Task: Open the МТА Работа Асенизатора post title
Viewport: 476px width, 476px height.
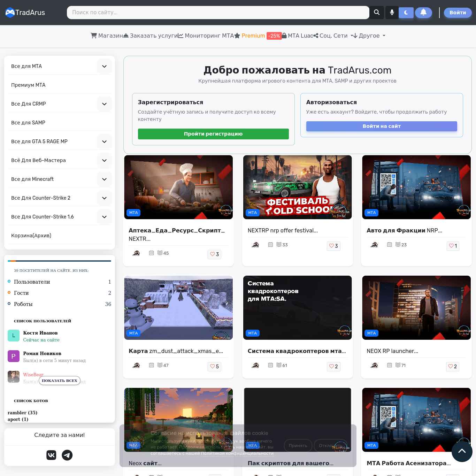Action: pos(408,463)
